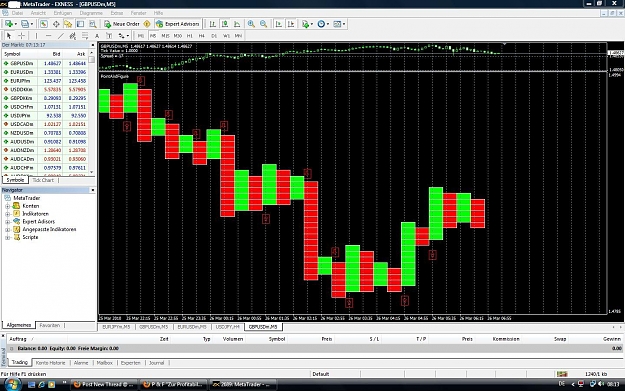This screenshot has width=625, height=391.
Task: Toggle the Navigator window star-folder icon
Action: pos(68,24)
